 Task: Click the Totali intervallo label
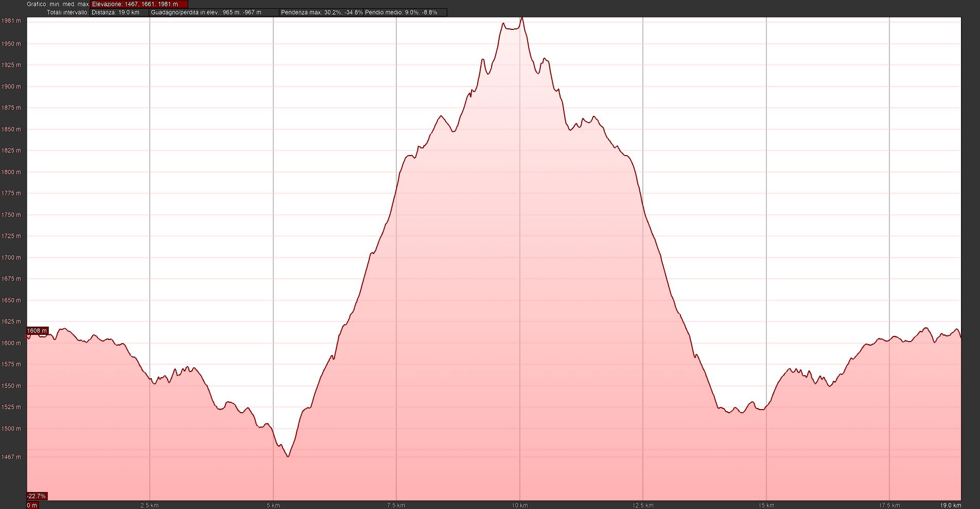click(x=67, y=12)
